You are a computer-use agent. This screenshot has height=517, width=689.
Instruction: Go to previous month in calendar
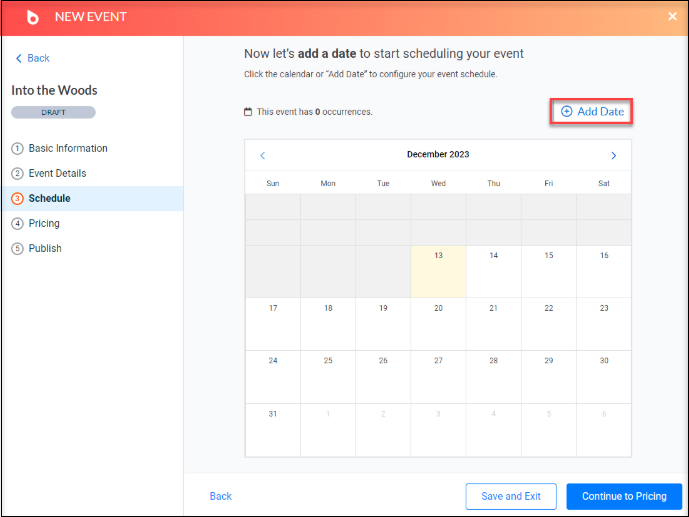click(263, 155)
